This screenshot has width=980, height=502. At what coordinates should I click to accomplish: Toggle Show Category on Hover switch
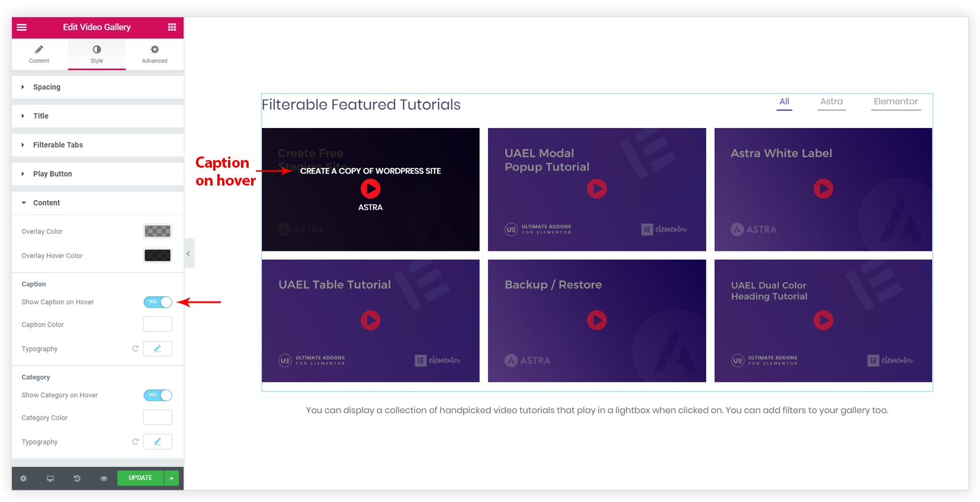click(x=158, y=395)
